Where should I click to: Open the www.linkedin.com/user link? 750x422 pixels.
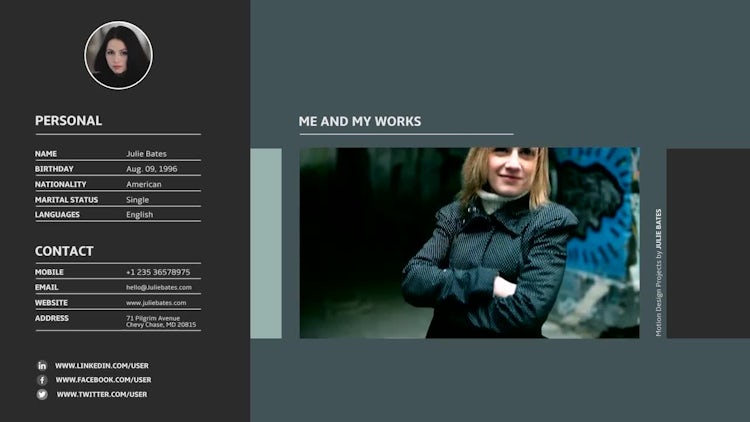pyautogui.click(x=101, y=366)
